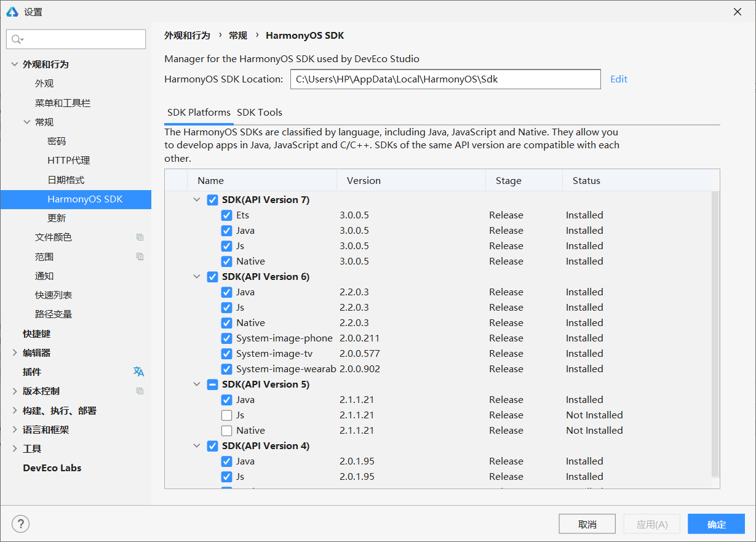756x542 pixels.
Task: Uncheck System-image-phone checkbox
Action: click(x=226, y=338)
